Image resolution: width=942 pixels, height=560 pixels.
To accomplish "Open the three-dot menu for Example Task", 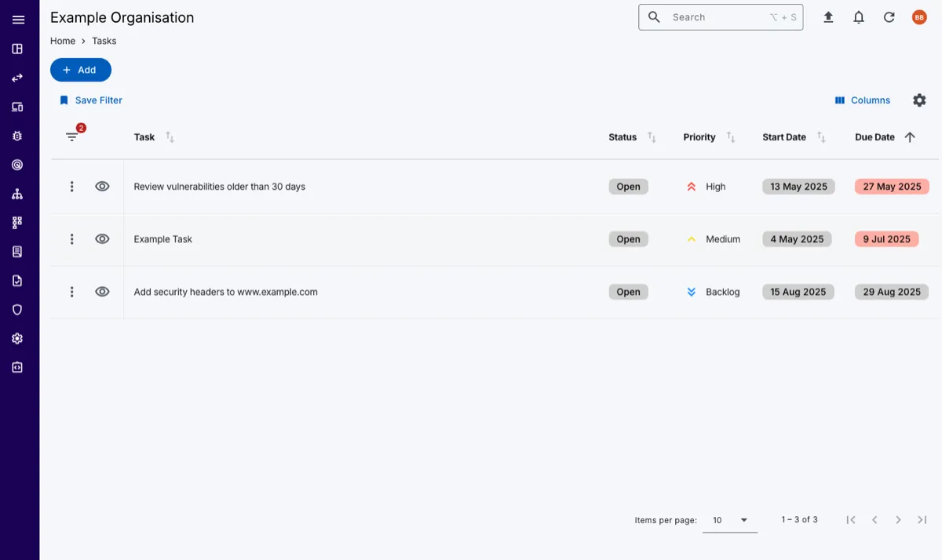I will [71, 239].
